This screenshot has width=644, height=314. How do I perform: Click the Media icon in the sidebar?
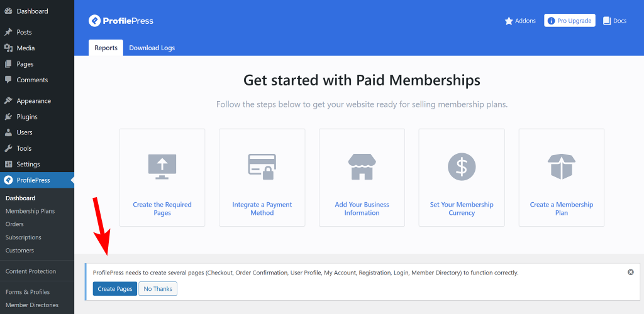tap(8, 48)
